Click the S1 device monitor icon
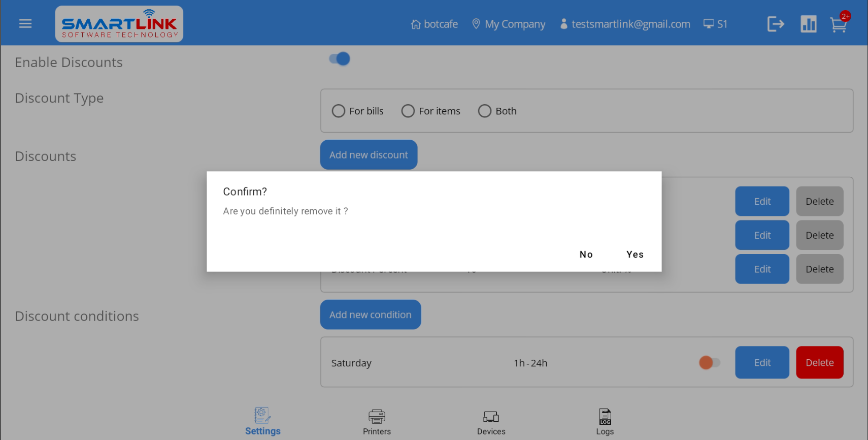This screenshot has width=868, height=440. (715, 24)
